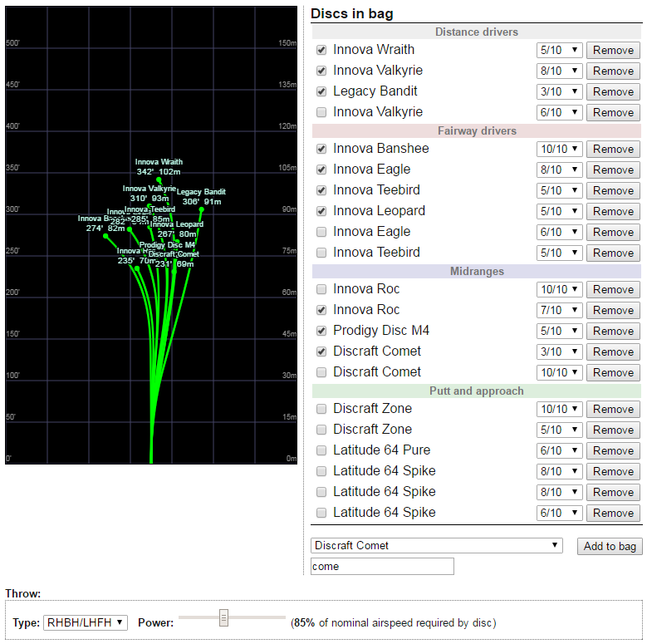The image size is (647, 644).
Task: Remove Innova Leopard from the bag
Action: [x=613, y=211]
